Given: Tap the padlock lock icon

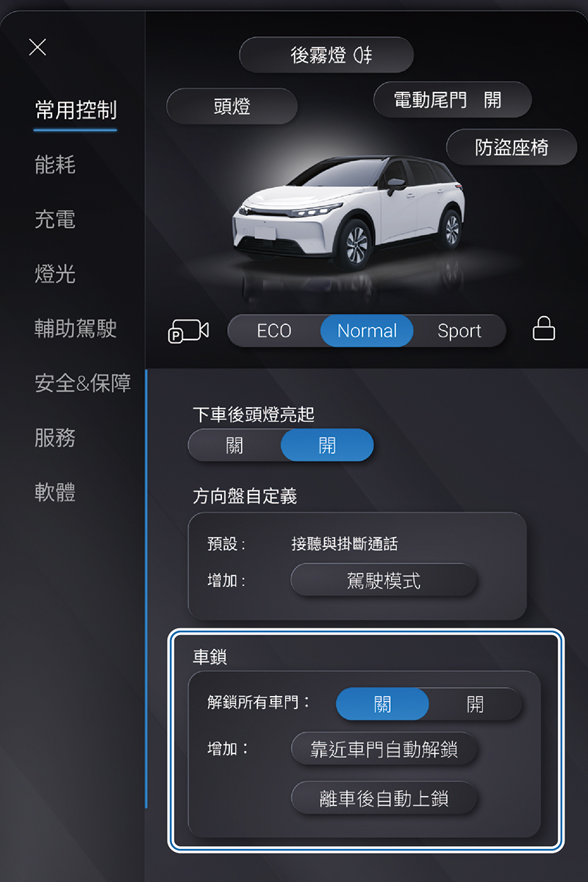Looking at the screenshot, I should pos(544,329).
